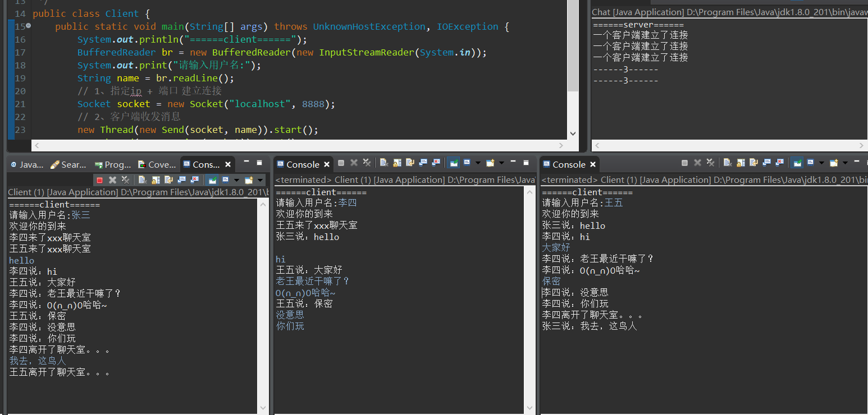Switch to the Javadoc tab
Viewport: 868px width, 415px height.
click(x=27, y=164)
